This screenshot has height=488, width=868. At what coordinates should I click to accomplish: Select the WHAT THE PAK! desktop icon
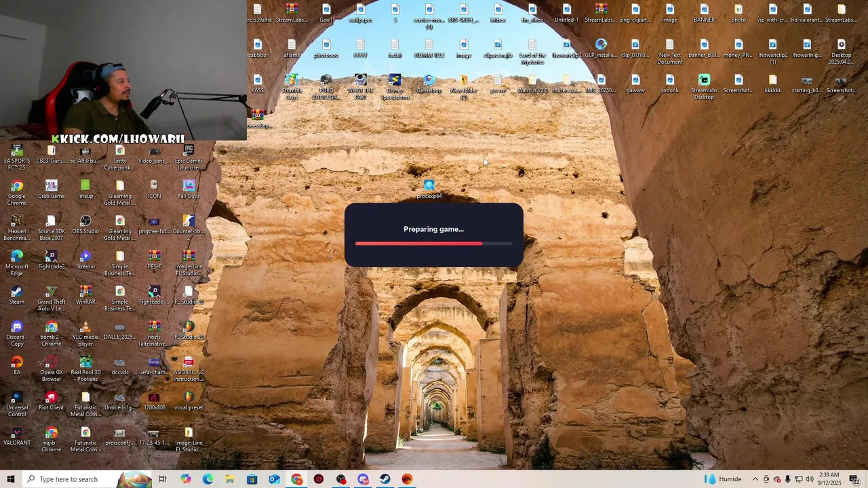[360, 87]
